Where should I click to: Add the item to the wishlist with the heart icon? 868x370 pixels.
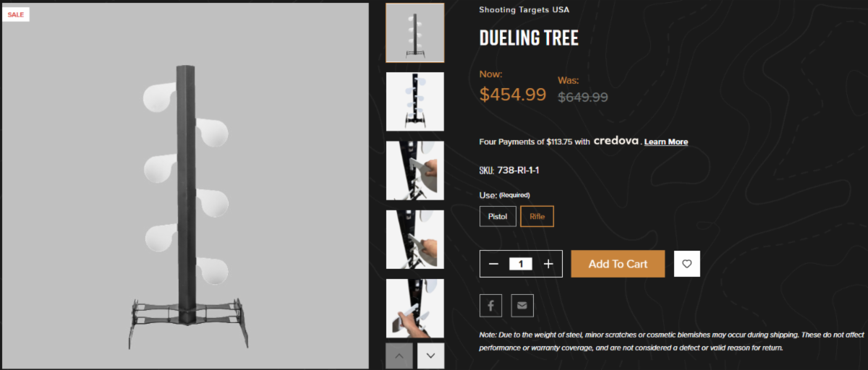coord(686,264)
